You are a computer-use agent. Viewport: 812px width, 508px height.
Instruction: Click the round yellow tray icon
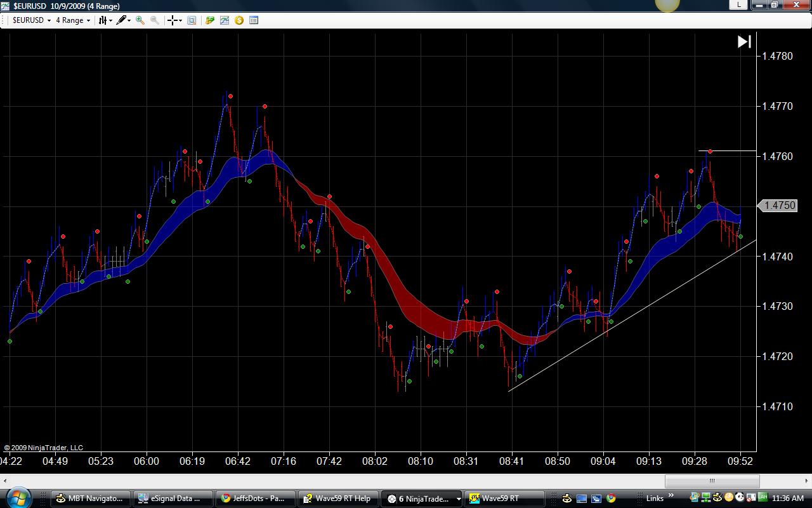[x=729, y=497]
